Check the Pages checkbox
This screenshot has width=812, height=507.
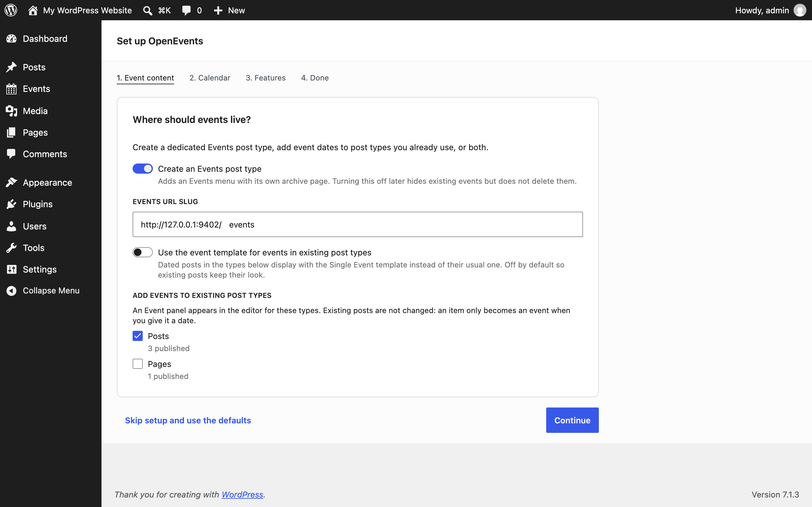138,364
